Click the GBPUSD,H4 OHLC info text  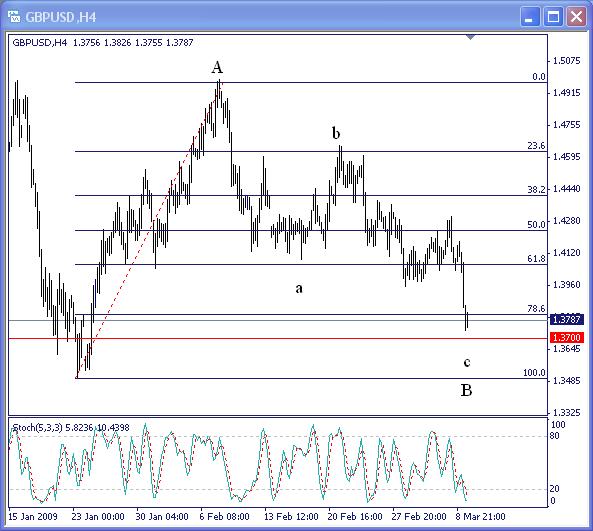pos(103,43)
